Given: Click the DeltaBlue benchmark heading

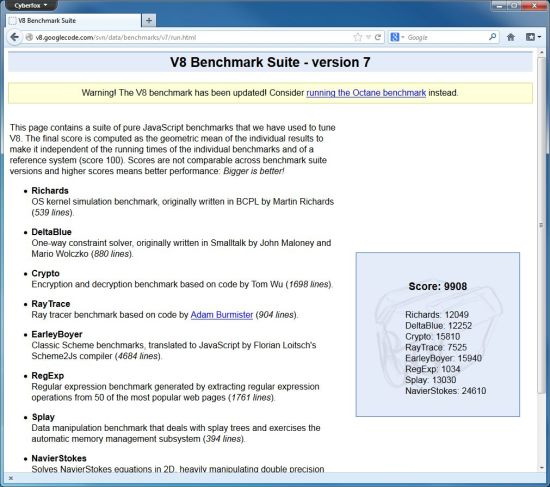Looking at the screenshot, I should click(x=51, y=232).
